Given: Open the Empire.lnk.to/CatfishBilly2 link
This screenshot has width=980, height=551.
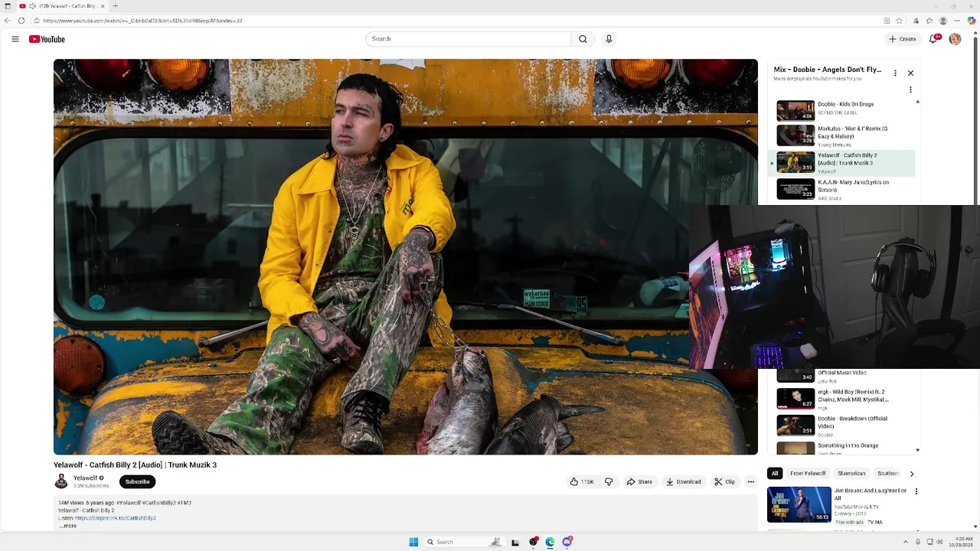Looking at the screenshot, I should point(115,518).
